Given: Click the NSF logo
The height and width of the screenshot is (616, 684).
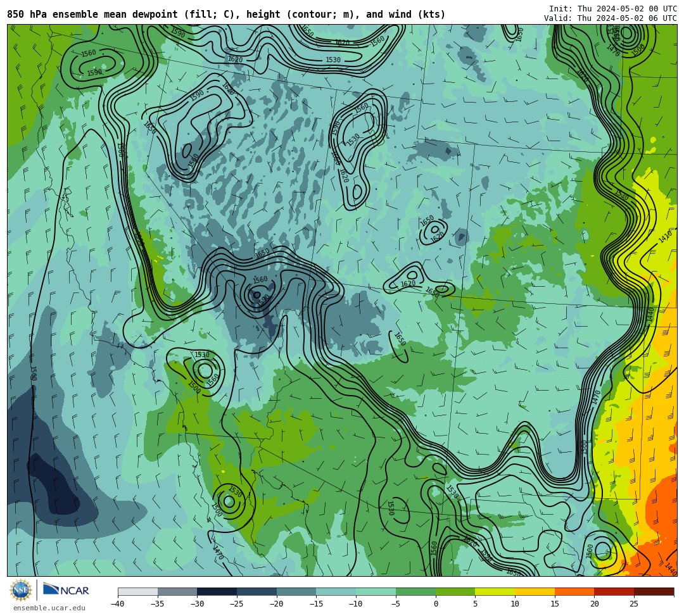Looking at the screenshot, I should pos(20,591).
